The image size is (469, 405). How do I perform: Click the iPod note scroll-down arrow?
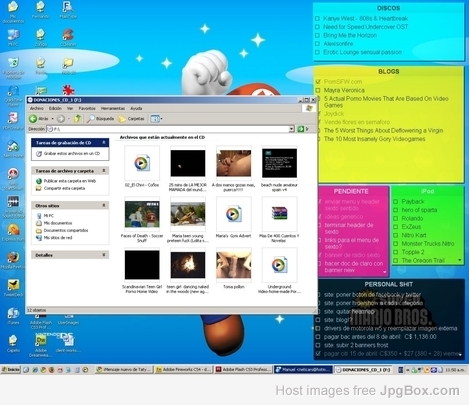(x=460, y=260)
